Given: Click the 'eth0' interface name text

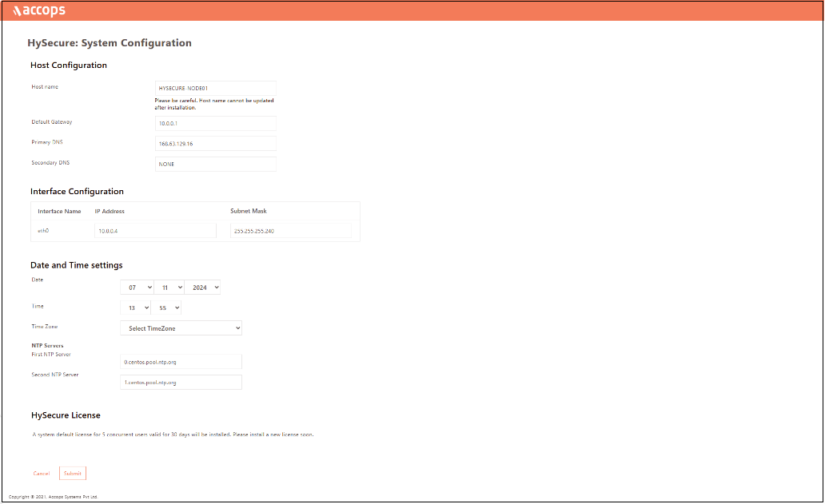Looking at the screenshot, I should click(43, 231).
